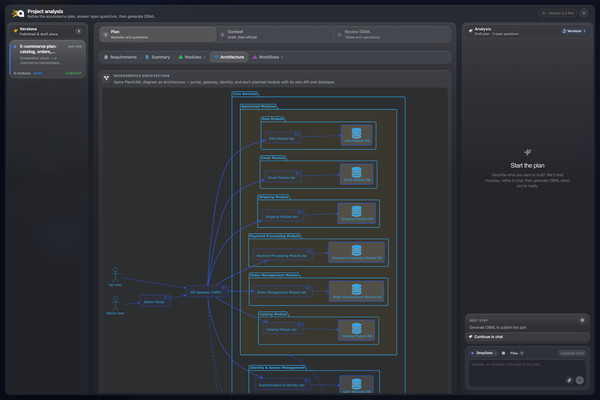Screen dimensions: 600x400
Task: Click the Current label on version card
Action: (73, 73)
